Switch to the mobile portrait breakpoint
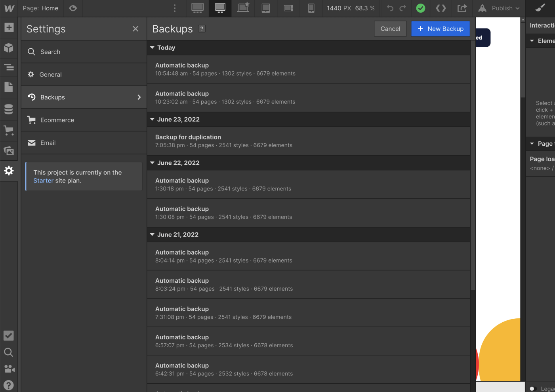 pos(311,8)
